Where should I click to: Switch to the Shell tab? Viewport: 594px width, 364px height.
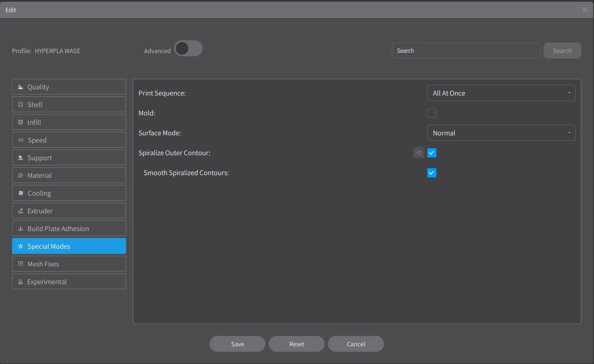pyautogui.click(x=69, y=104)
